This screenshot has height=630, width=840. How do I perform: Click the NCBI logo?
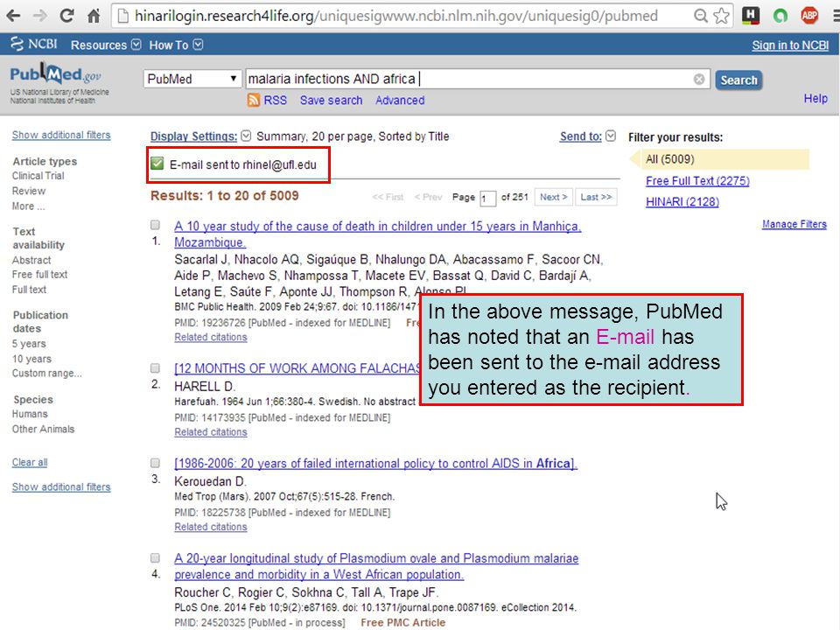(x=34, y=44)
